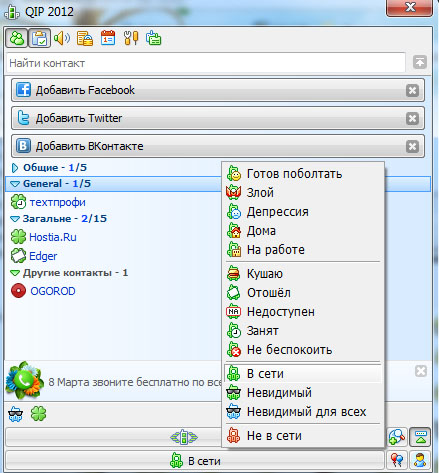
Task: Click the green phone toolbar icon
Action: click(154, 38)
